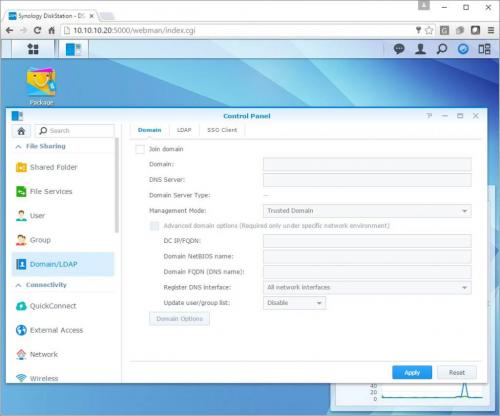Collapse the File Sharing section
This screenshot has height=416, width=500.
[19, 146]
